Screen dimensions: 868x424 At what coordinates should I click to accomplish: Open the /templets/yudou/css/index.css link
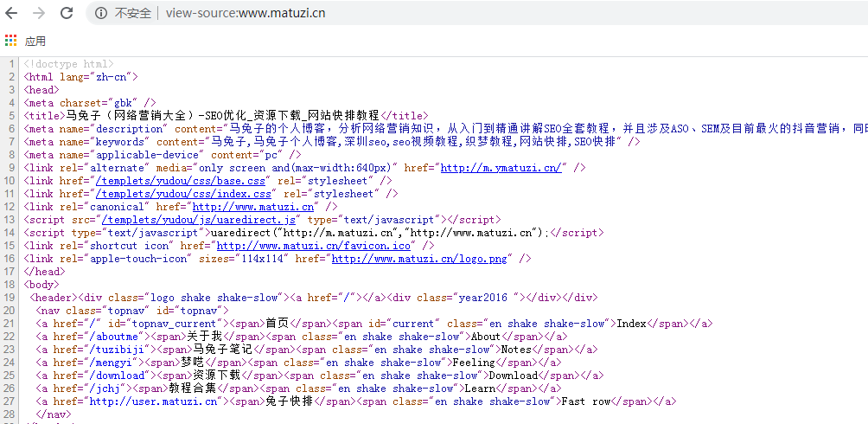(x=185, y=194)
